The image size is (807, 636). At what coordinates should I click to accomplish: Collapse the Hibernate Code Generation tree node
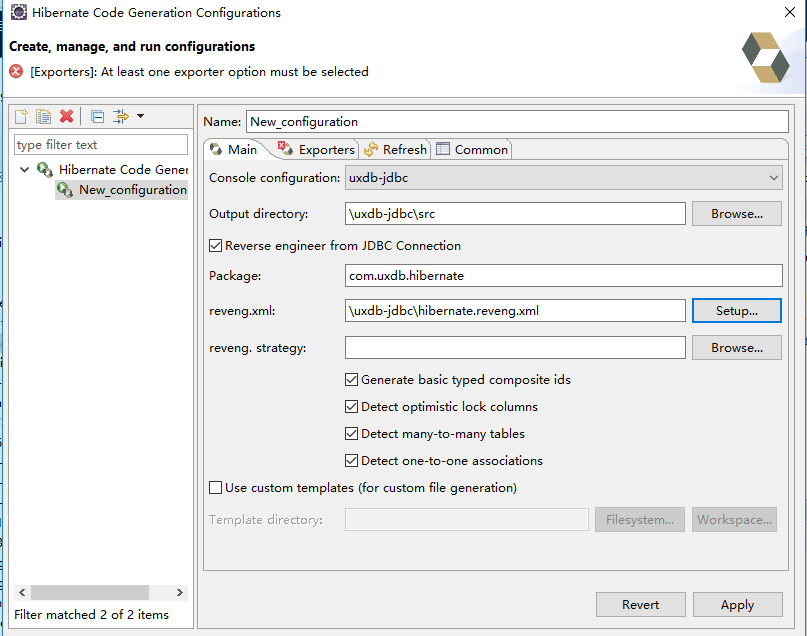coord(25,170)
